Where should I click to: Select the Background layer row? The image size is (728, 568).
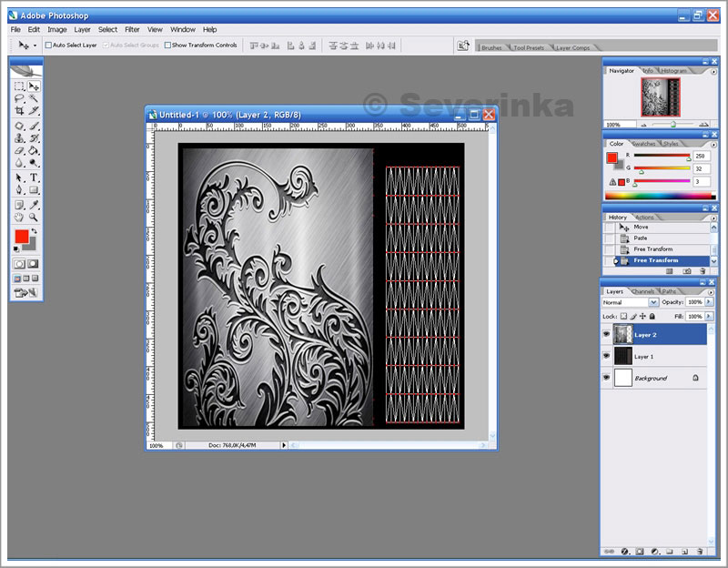tap(650, 378)
